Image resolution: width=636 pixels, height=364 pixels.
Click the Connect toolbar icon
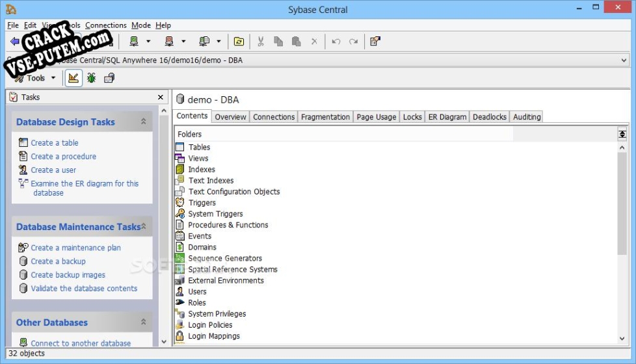coord(133,42)
